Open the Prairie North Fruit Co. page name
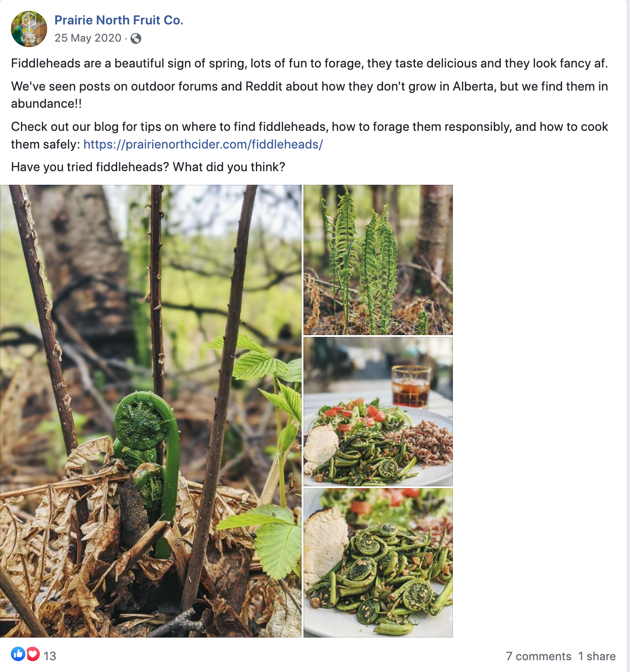The image size is (630, 672). click(x=119, y=20)
